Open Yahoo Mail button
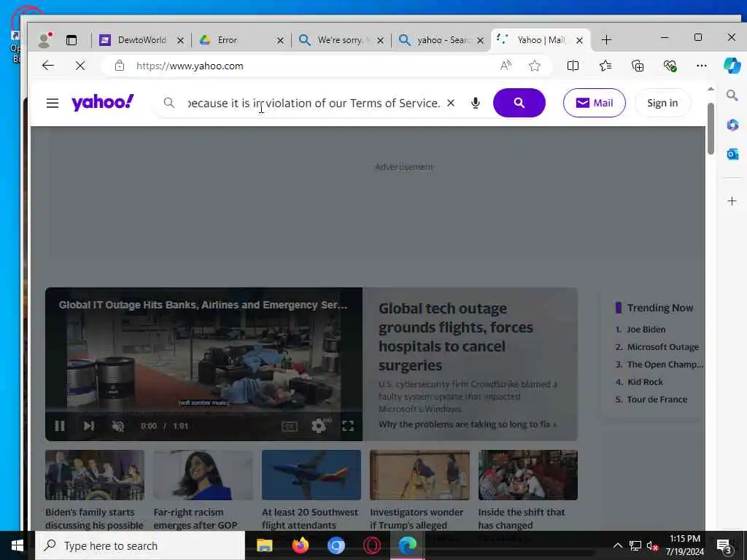The height and width of the screenshot is (560, 747). click(x=594, y=103)
